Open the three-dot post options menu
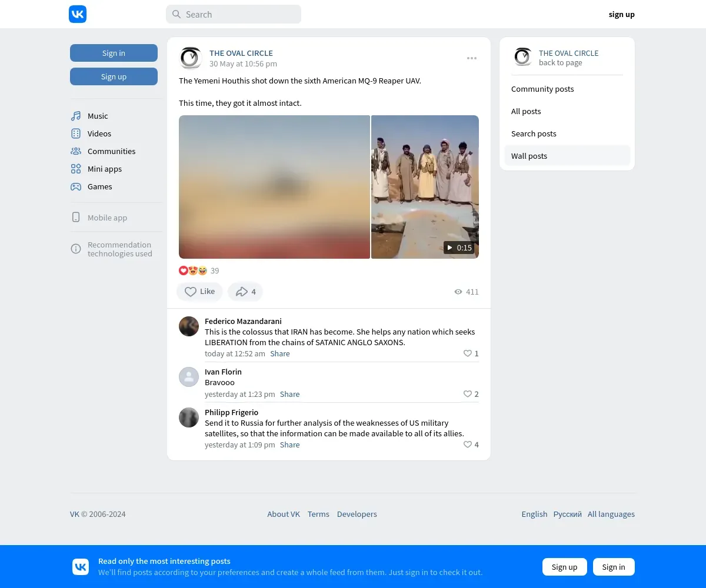The image size is (706, 588). (x=472, y=58)
